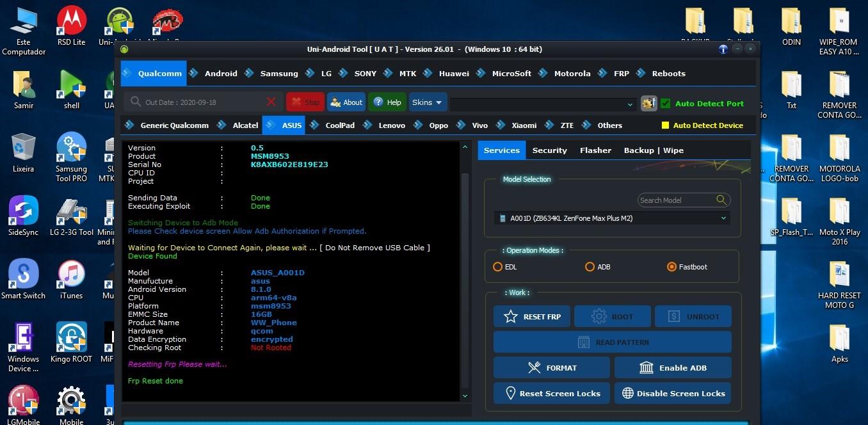Open Apks folder on desktop
Viewport: 868px width, 425px height.
[x=839, y=343]
